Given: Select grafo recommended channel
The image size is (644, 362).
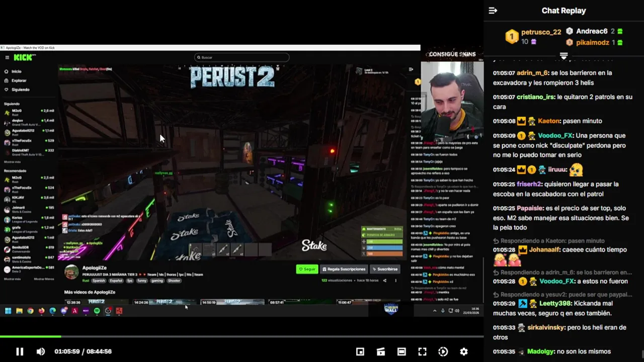Looking at the screenshot, I should click(x=29, y=229).
